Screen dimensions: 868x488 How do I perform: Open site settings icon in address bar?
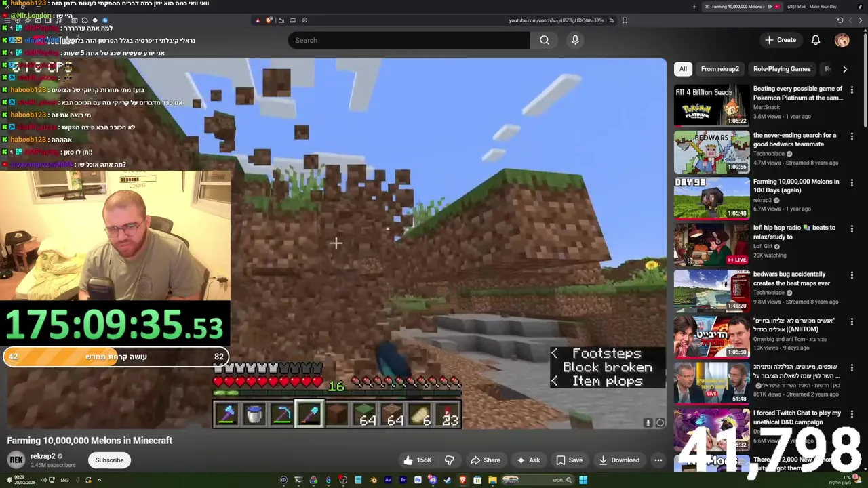[611, 20]
